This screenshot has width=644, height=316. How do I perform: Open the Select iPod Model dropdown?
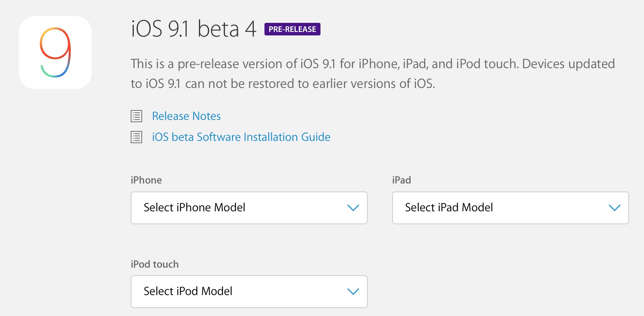tap(249, 292)
